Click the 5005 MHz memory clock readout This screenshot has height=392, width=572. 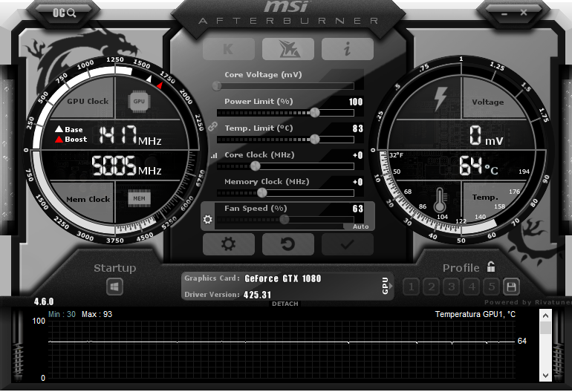[126, 166]
